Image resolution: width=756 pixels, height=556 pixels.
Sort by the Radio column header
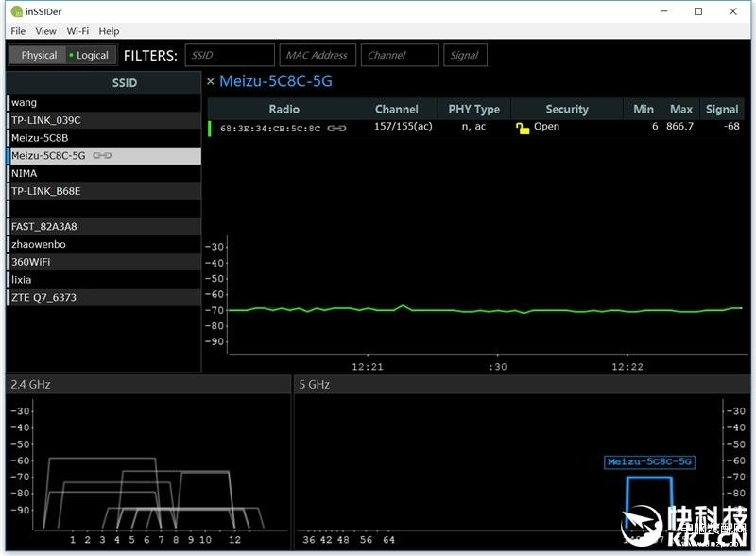tap(284, 109)
